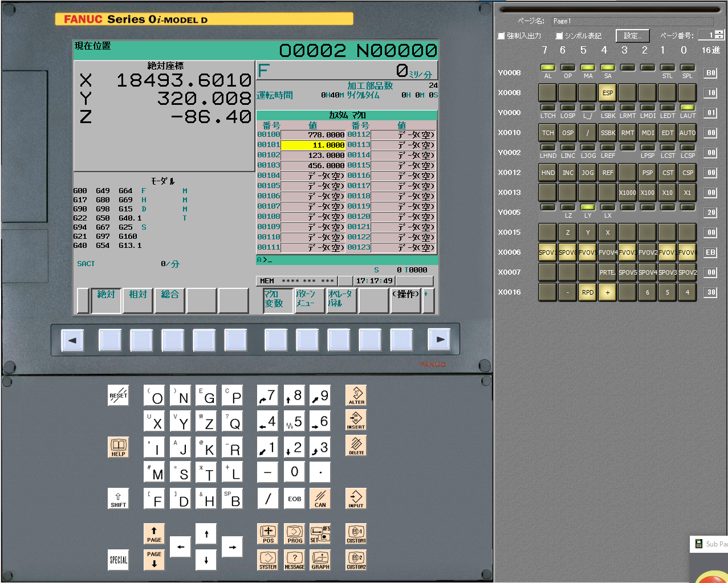Move cursor with the down arrow key

point(206,560)
